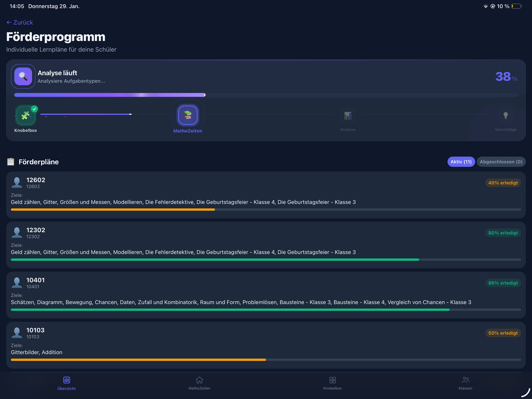Click the analysis progress bar
Viewport: 532px width, 399px height.
click(266, 95)
